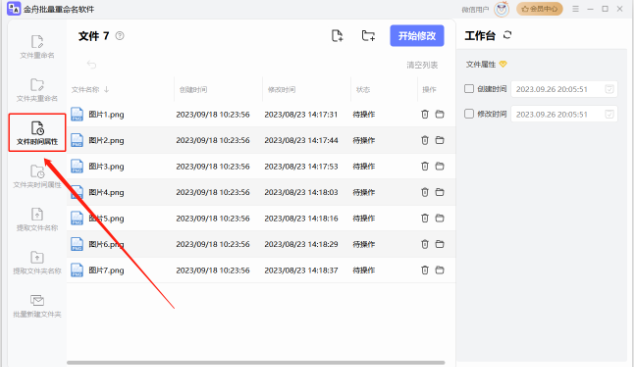Open folder location of 图片3.png
The image size is (634, 367).
(x=440, y=166)
